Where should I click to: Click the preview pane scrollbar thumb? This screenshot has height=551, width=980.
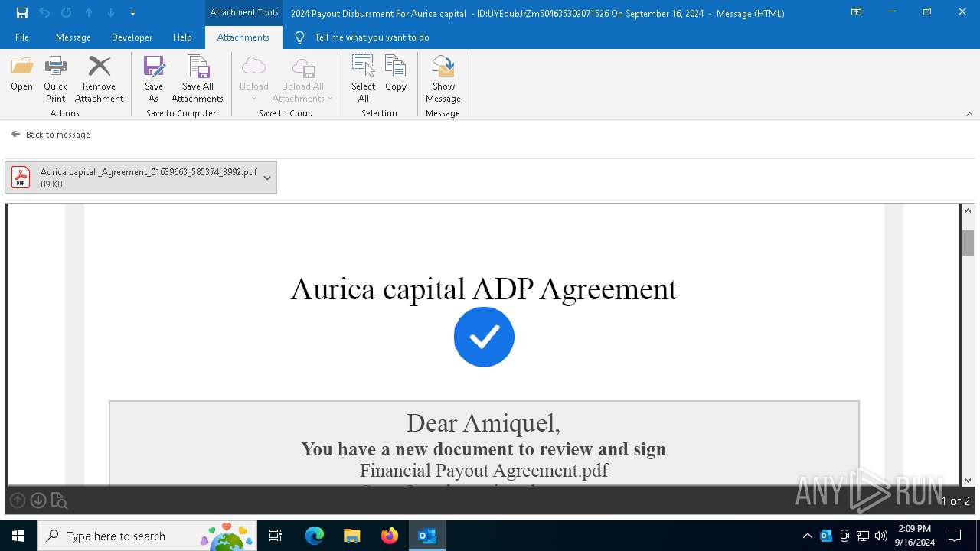pos(969,243)
